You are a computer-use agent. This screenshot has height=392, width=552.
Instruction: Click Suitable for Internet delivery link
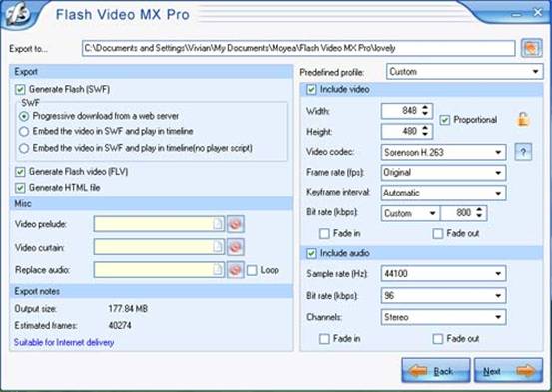[x=64, y=342]
